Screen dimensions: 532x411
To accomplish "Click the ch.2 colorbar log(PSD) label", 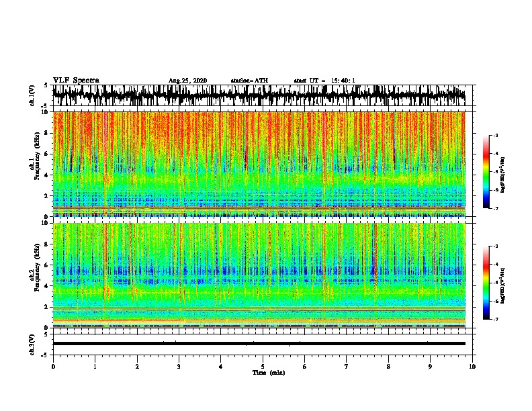I will click(x=503, y=285).
